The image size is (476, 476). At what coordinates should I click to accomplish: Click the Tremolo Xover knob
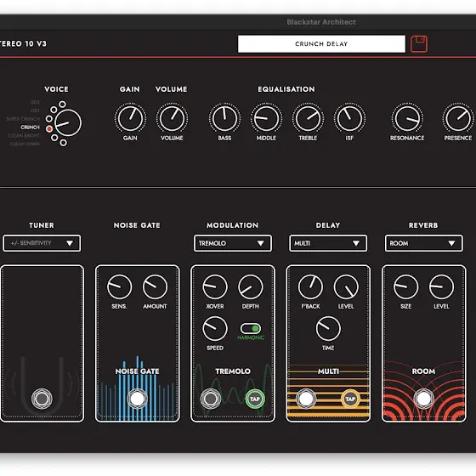[x=214, y=287]
